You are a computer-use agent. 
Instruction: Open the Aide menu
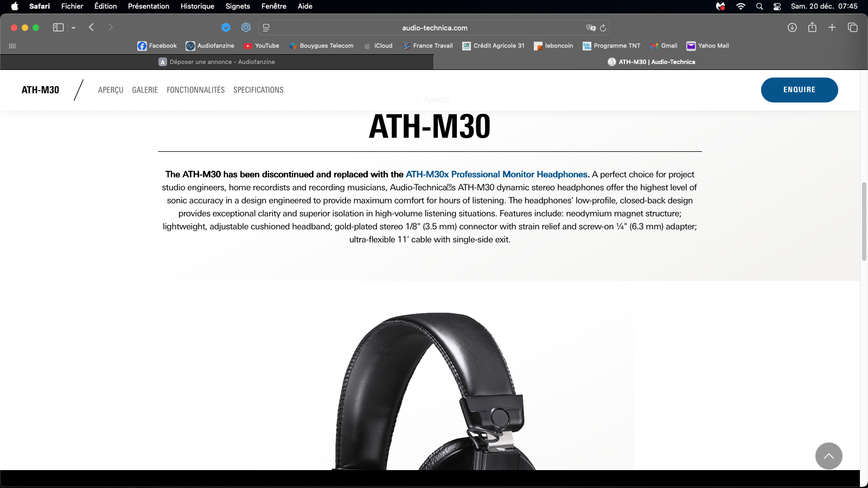[x=305, y=6]
